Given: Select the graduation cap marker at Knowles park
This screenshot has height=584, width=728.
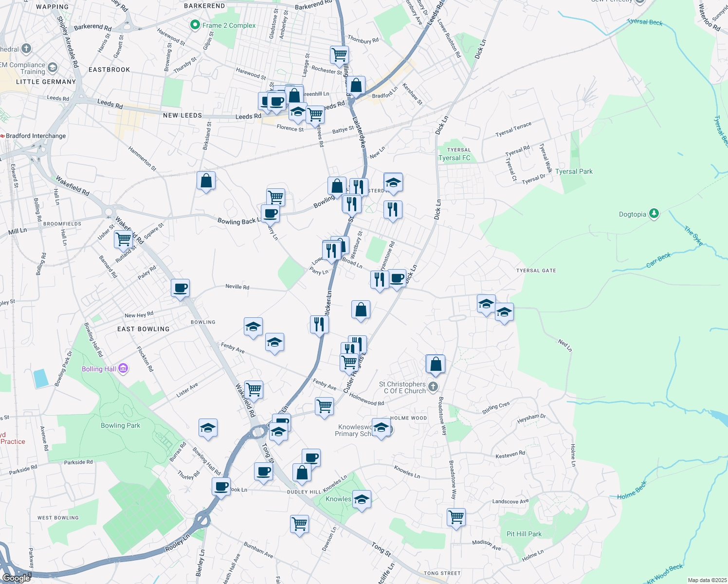Looking at the screenshot, I should [362, 499].
